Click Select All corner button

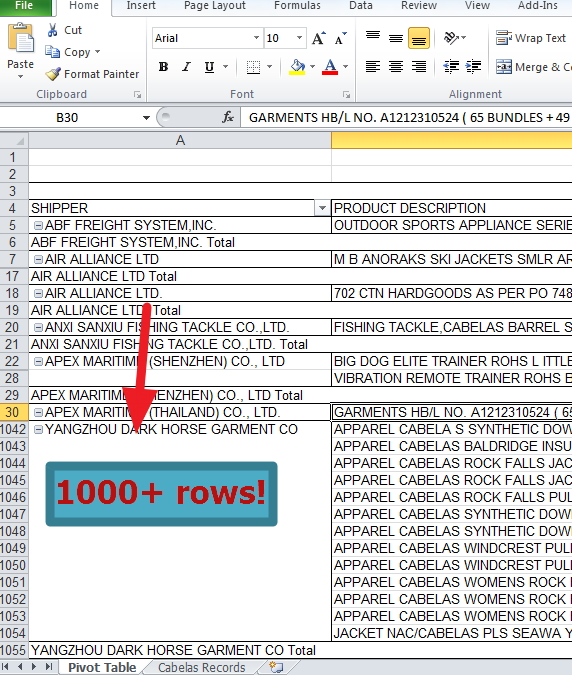[x=14, y=140]
